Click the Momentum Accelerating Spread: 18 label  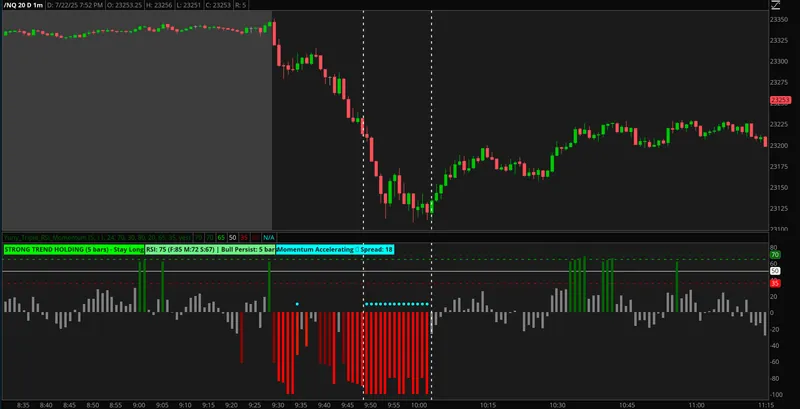point(335,249)
